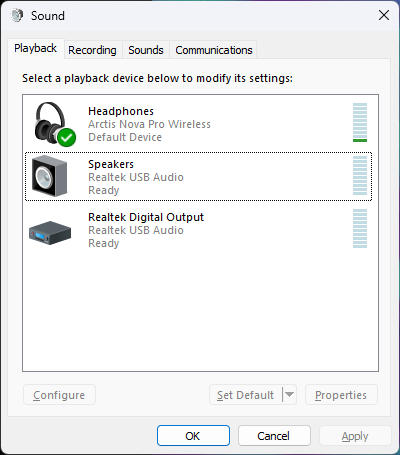Open Properties for the selected device
The height and width of the screenshot is (455, 400).
[341, 395]
